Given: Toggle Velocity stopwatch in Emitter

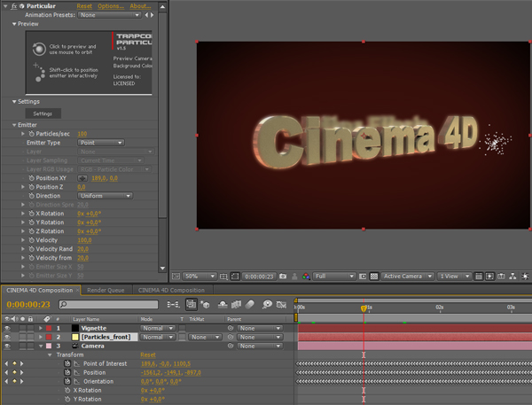Looking at the screenshot, I should (32, 240).
